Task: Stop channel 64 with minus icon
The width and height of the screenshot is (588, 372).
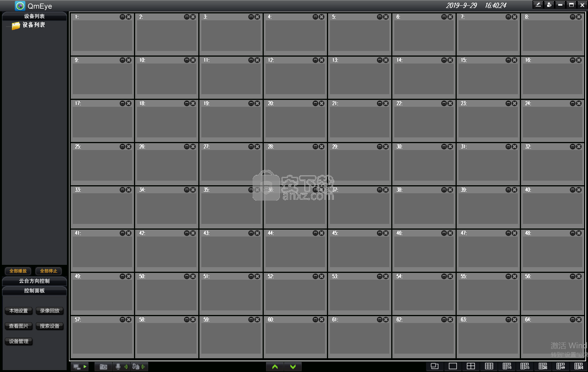Action: coord(573,320)
